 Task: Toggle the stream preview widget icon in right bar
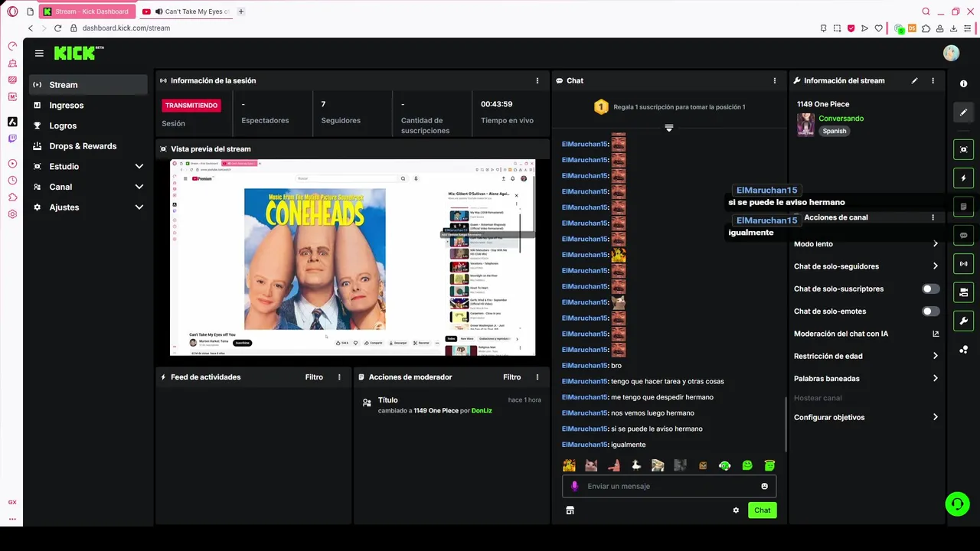pyautogui.click(x=964, y=149)
